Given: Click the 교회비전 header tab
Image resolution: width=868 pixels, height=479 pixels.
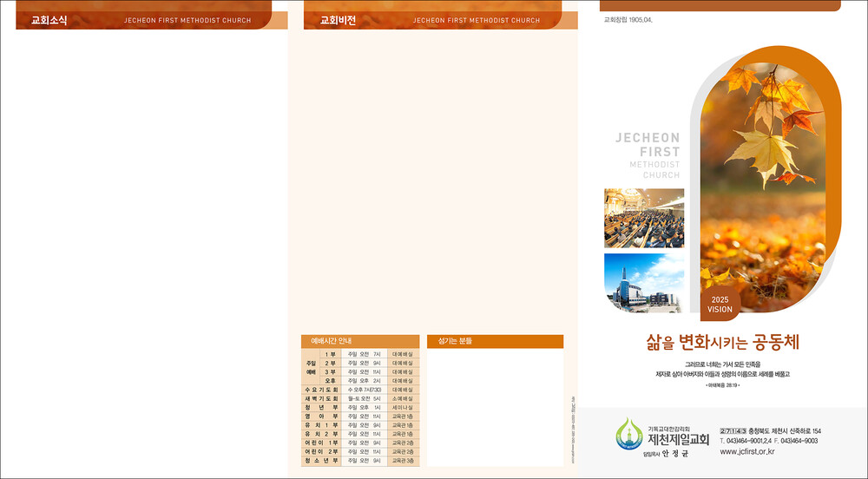Looking at the screenshot, I should pyautogui.click(x=338, y=20).
